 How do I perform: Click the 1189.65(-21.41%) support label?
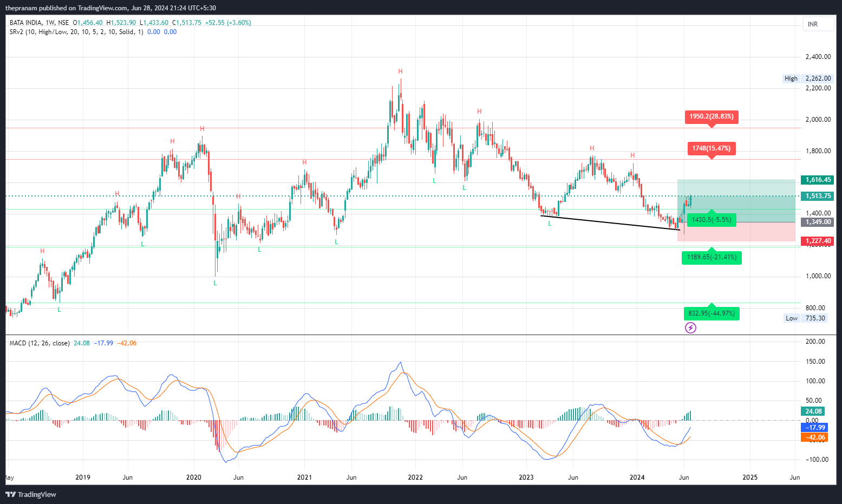(712, 257)
